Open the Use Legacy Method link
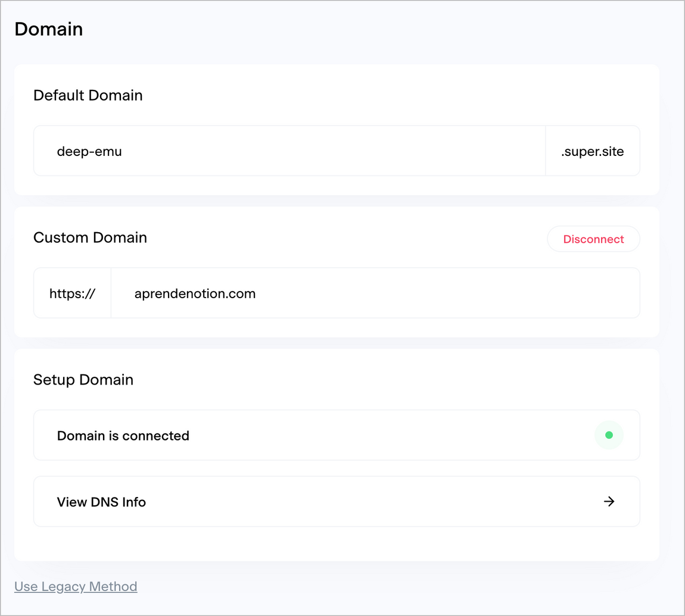The width and height of the screenshot is (685, 616). point(76,586)
